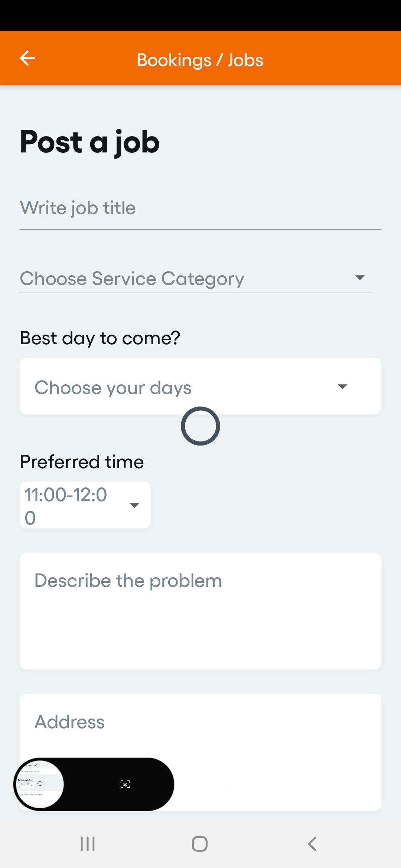Click the preferred time dropdown arrow
This screenshot has width=401, height=868.
click(x=134, y=505)
